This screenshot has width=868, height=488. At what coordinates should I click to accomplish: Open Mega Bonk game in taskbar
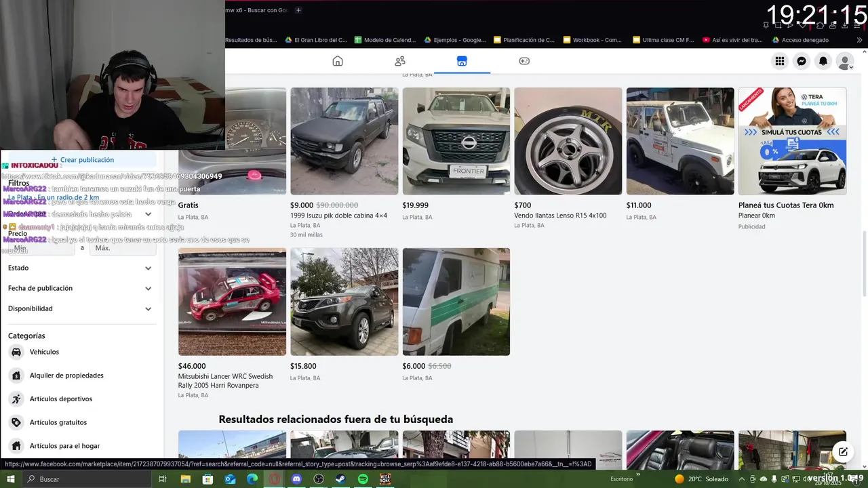pyautogui.click(x=385, y=479)
